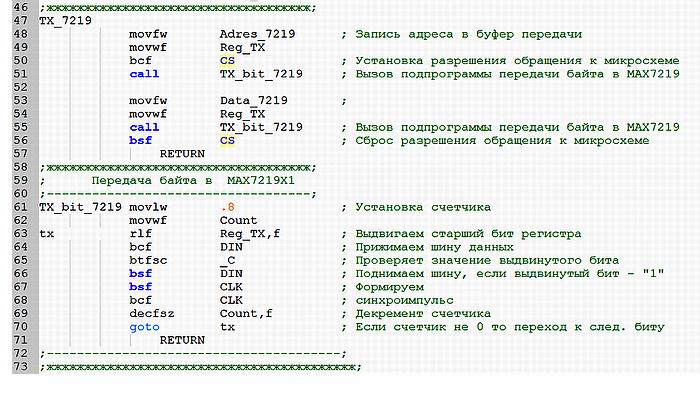Click line number 59 in the gutter
This screenshot has width=700, height=398.
[x=21, y=180]
